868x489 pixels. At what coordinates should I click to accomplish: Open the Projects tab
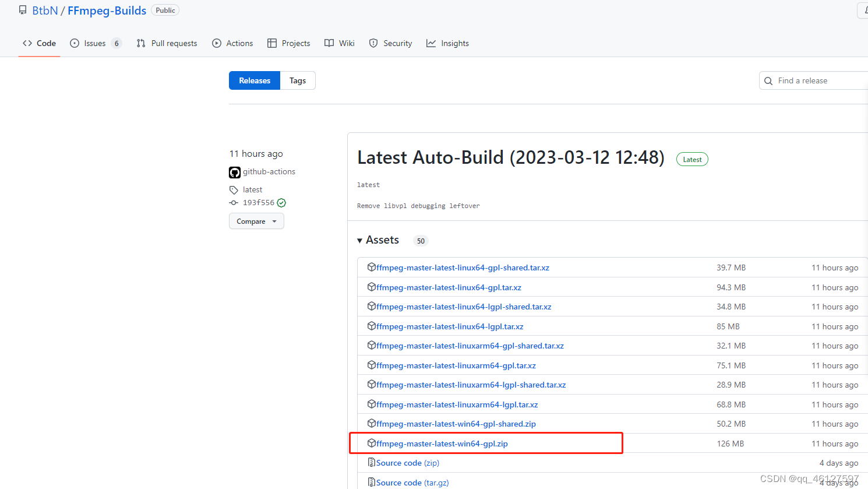click(x=288, y=43)
